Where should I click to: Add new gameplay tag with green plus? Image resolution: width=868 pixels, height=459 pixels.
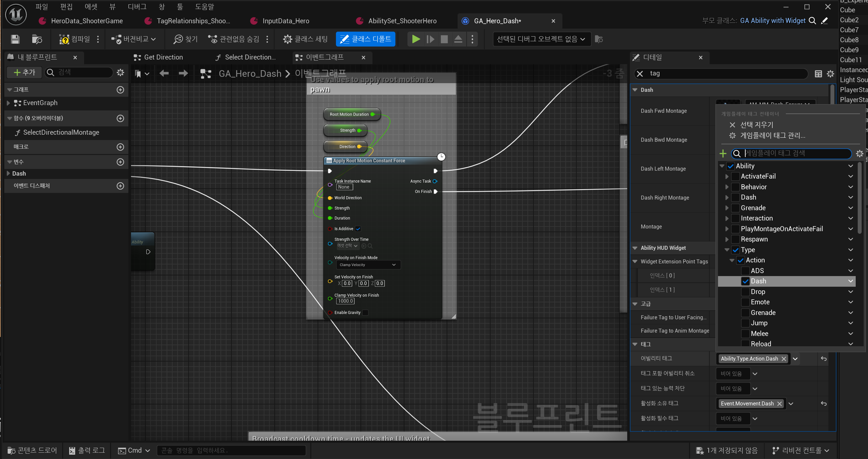click(723, 154)
